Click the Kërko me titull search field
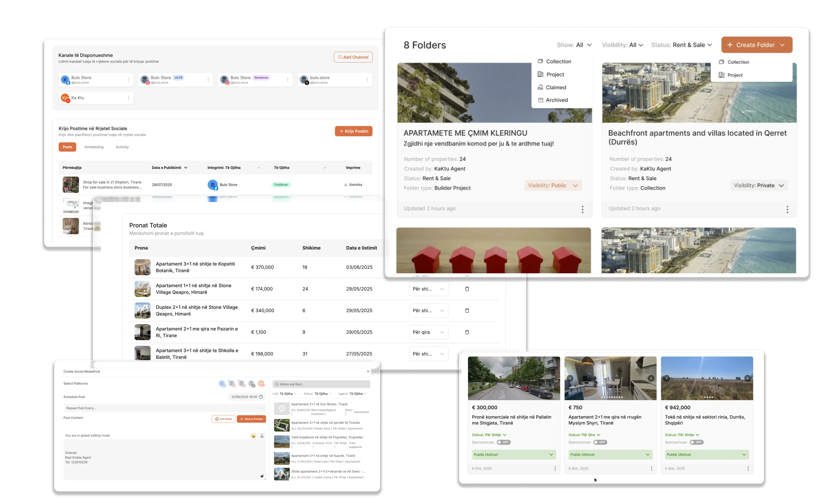817x504 pixels. 321,384
